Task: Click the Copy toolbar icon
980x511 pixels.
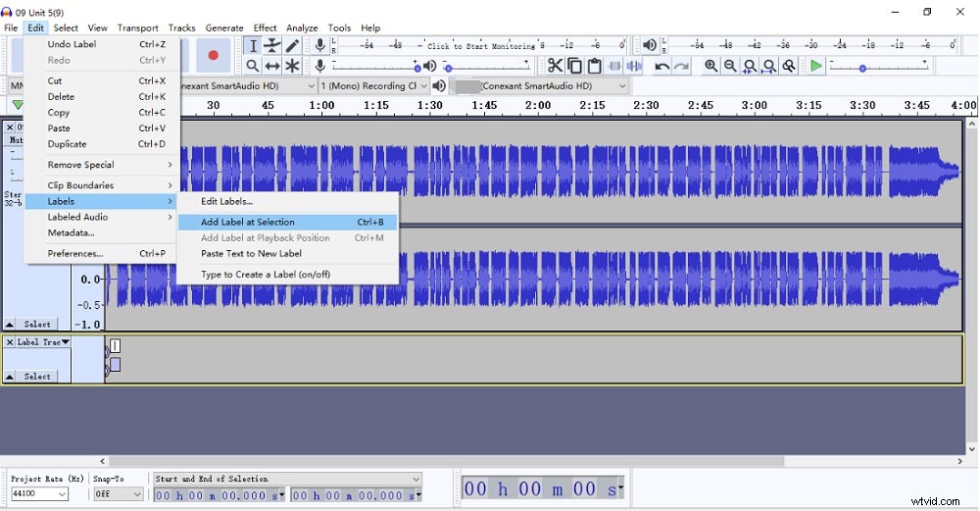Action: (x=574, y=66)
